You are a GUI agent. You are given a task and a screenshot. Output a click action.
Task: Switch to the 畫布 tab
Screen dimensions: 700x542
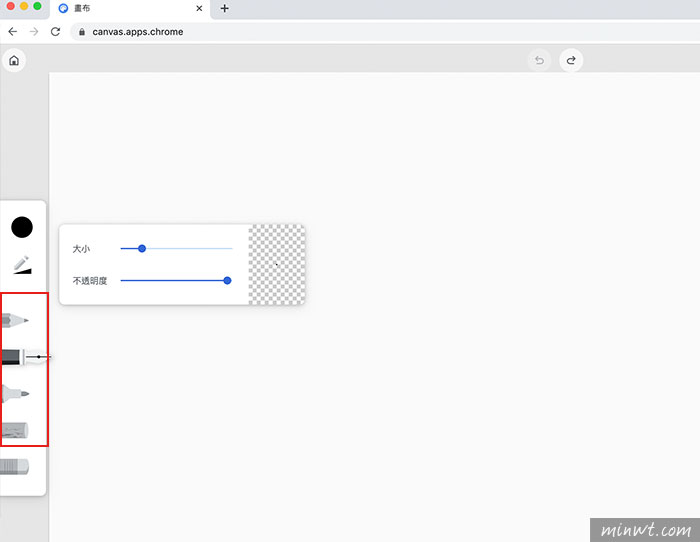tap(129, 8)
